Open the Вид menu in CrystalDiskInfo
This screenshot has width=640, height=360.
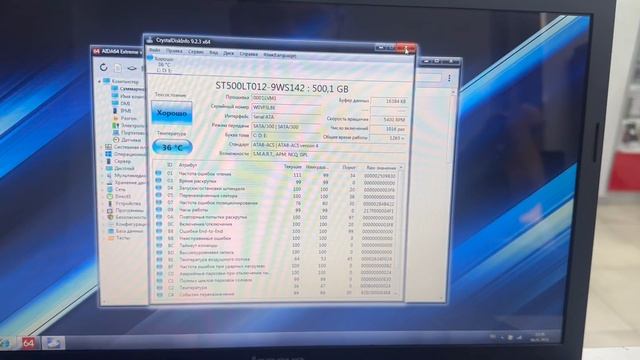point(213,53)
